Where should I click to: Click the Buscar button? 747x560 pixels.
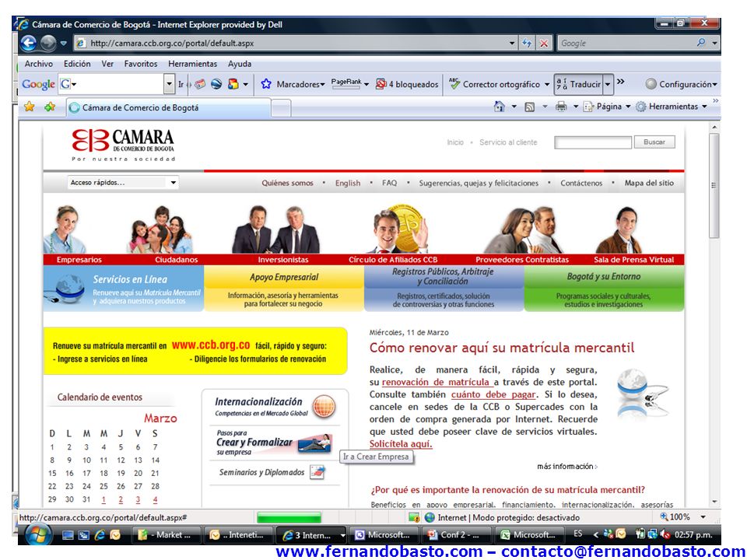tap(654, 142)
